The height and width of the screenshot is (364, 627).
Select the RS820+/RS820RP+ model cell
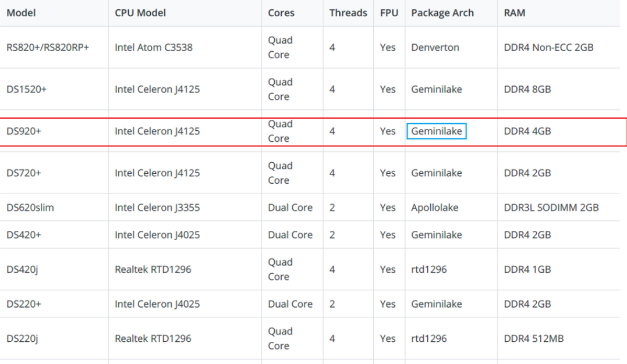47,48
